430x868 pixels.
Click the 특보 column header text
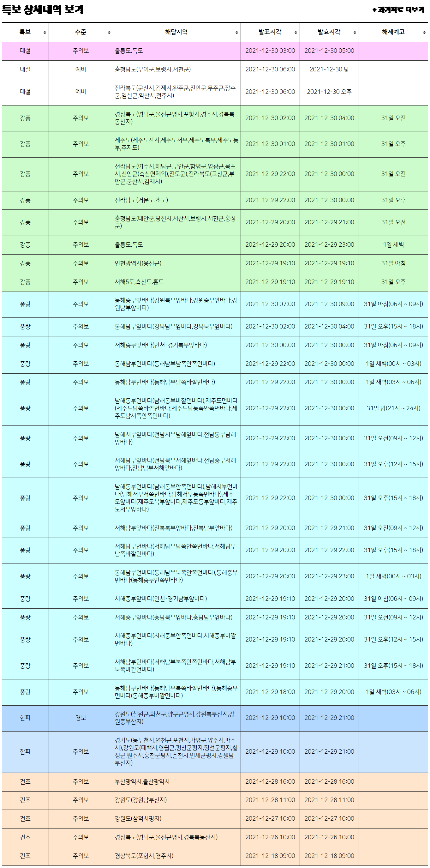pos(25,32)
